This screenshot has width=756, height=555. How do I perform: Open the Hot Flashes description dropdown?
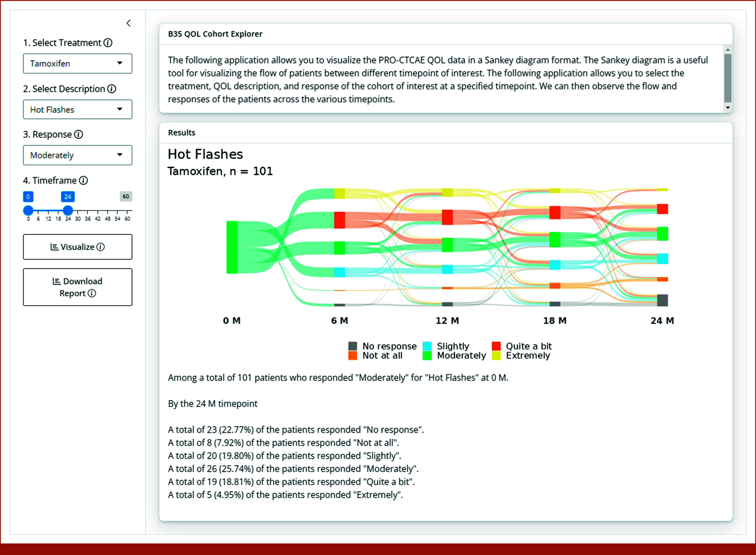click(x=78, y=109)
